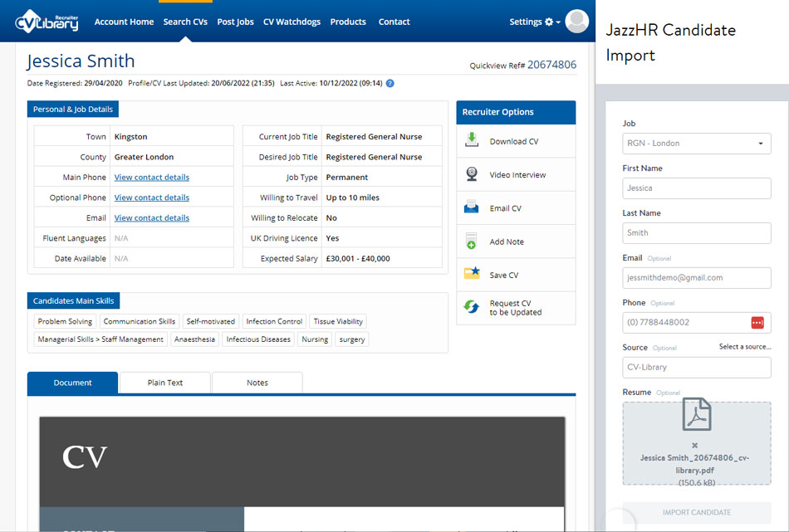Image resolution: width=789 pixels, height=532 pixels.
Task: Click the blue help icon beside Last Active
Action: click(x=390, y=83)
